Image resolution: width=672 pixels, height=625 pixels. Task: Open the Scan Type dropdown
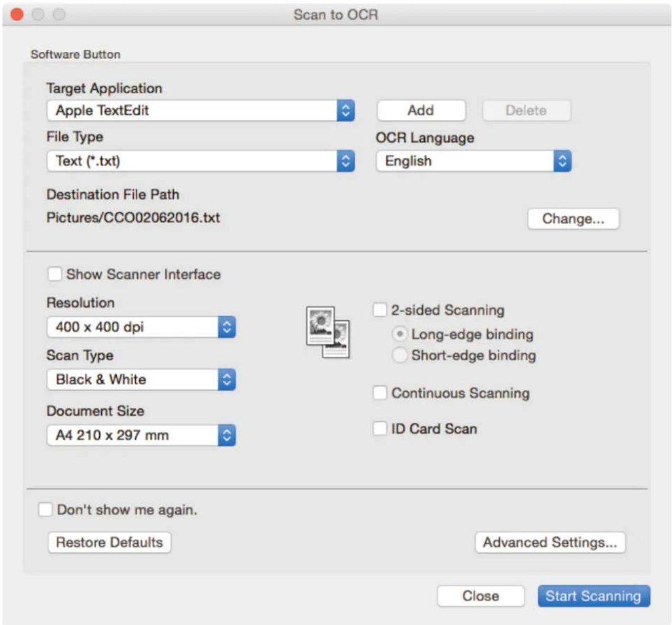[x=141, y=380]
